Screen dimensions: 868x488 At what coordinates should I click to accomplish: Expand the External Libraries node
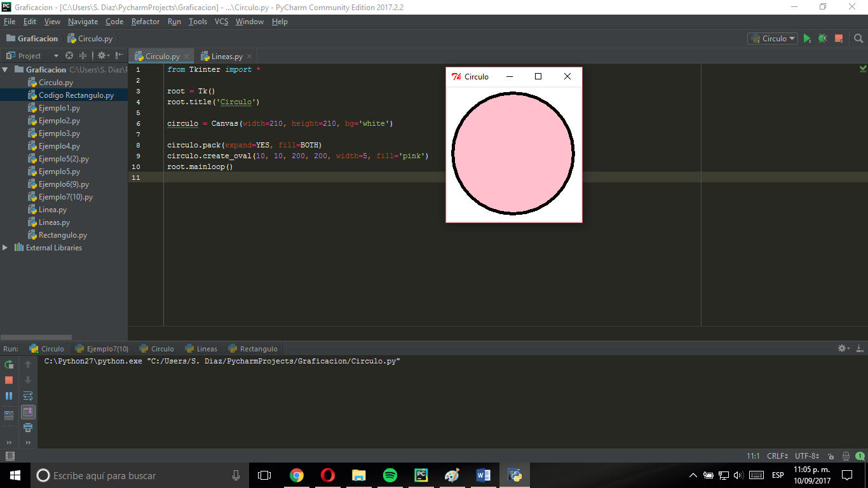pyautogui.click(x=6, y=247)
